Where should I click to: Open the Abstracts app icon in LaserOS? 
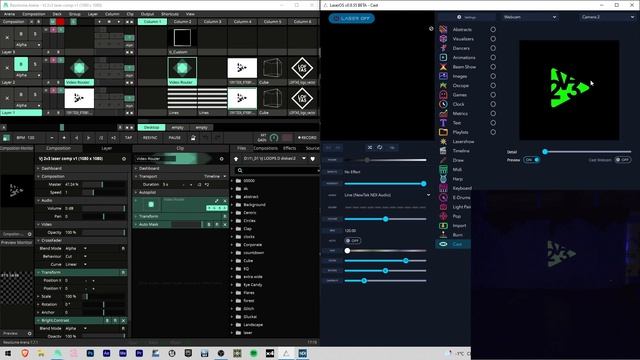[x=443, y=29]
